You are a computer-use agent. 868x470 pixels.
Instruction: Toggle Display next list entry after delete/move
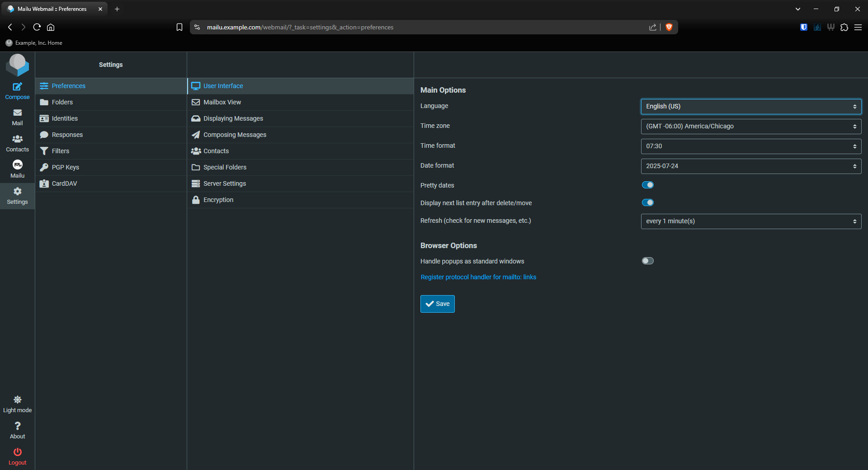[647, 202]
